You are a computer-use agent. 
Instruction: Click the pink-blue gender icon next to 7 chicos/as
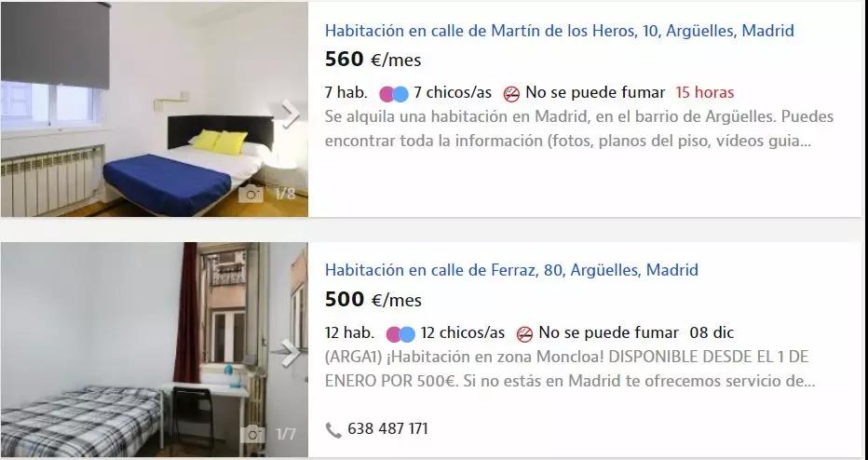tap(394, 94)
